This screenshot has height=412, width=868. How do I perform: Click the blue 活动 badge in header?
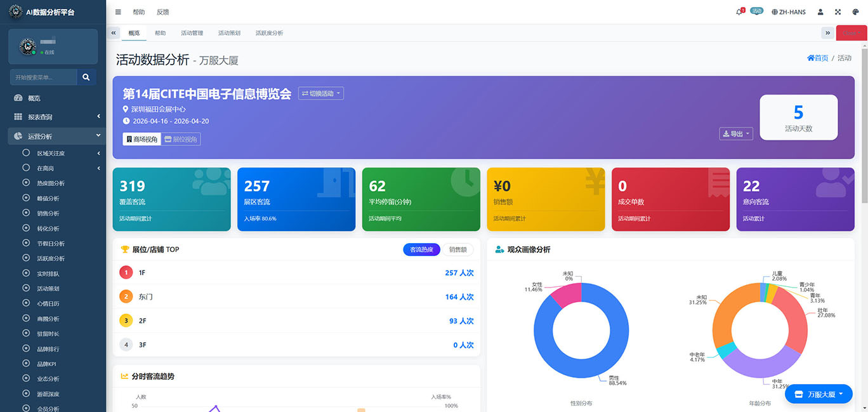[x=756, y=11]
